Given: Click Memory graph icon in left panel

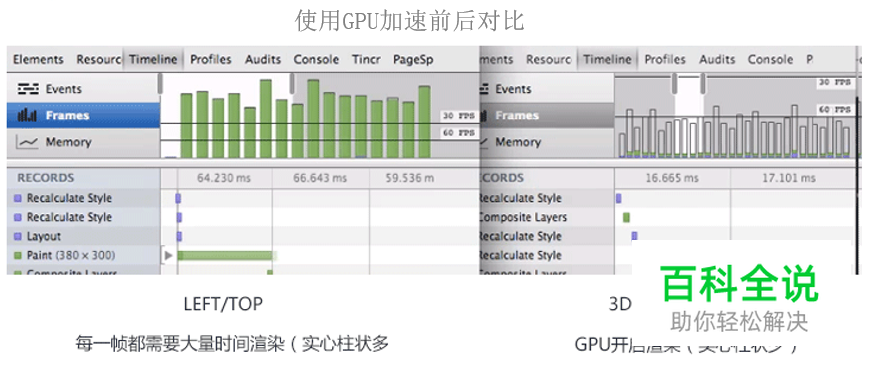Looking at the screenshot, I should (27, 142).
